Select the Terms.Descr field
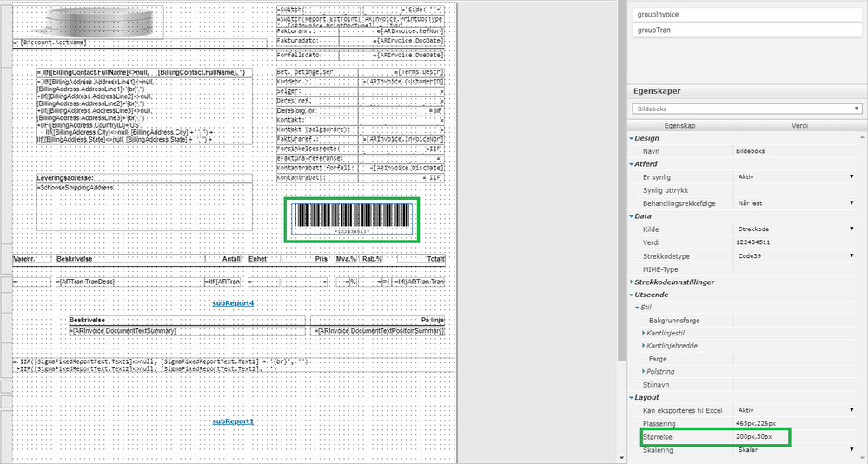 coord(401,72)
